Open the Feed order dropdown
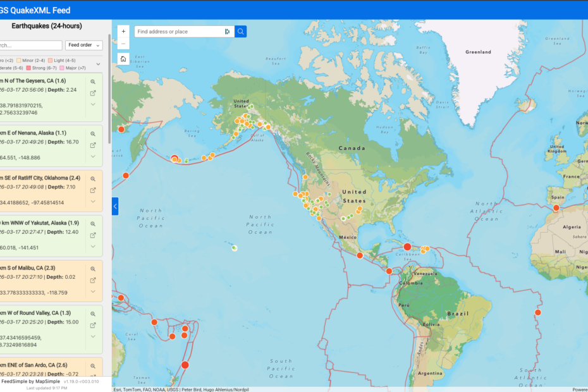588x392 pixels. coord(83,45)
